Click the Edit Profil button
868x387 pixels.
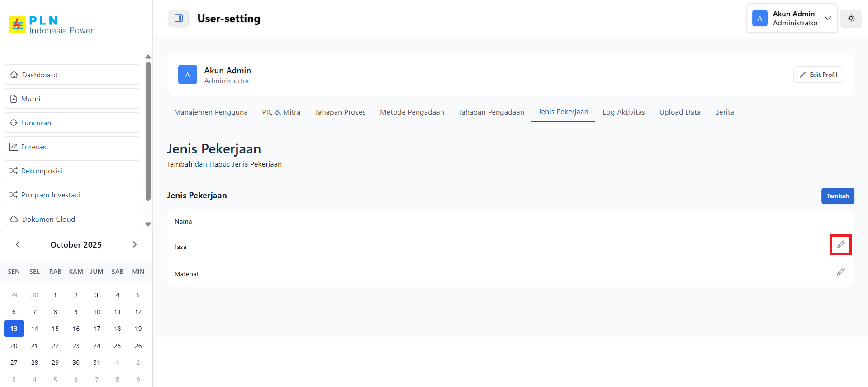818,75
